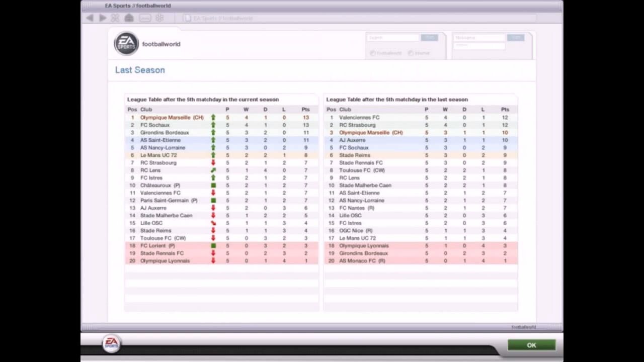This screenshot has height=362, width=644.
Task: Click the red down arrow beside RC Strasbourg
Action: click(213, 163)
